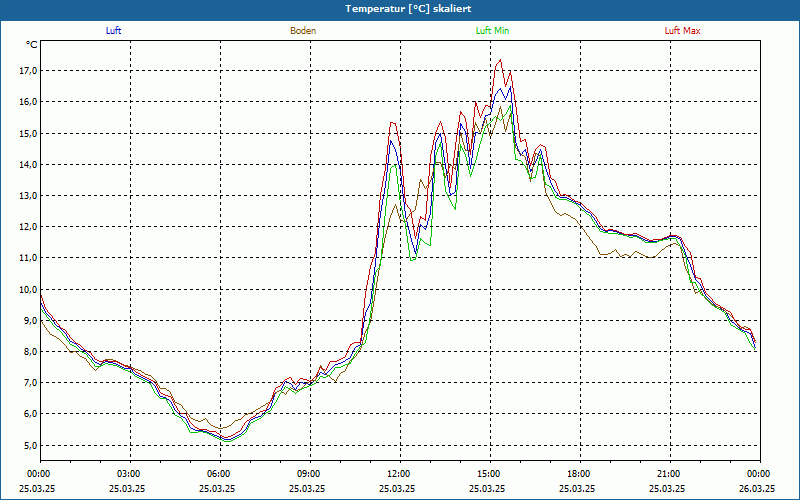Click the 15,0 y-axis value
The height and width of the screenshot is (500, 800).
click(x=28, y=134)
